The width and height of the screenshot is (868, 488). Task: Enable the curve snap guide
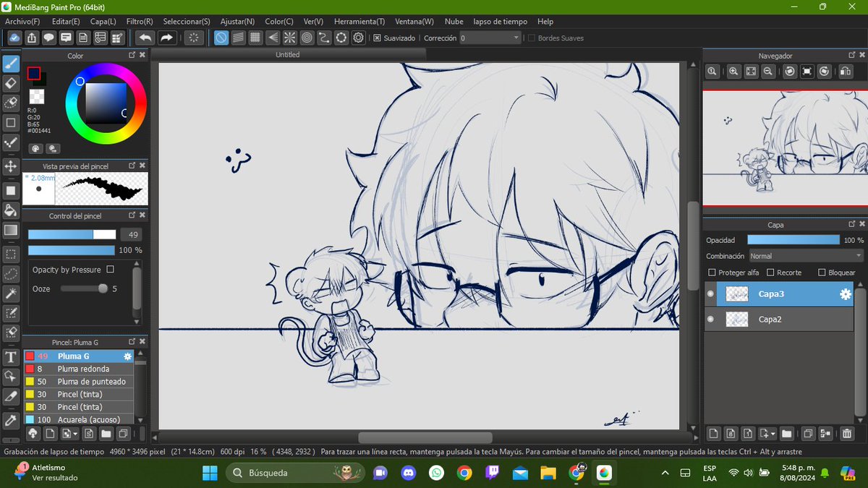324,38
